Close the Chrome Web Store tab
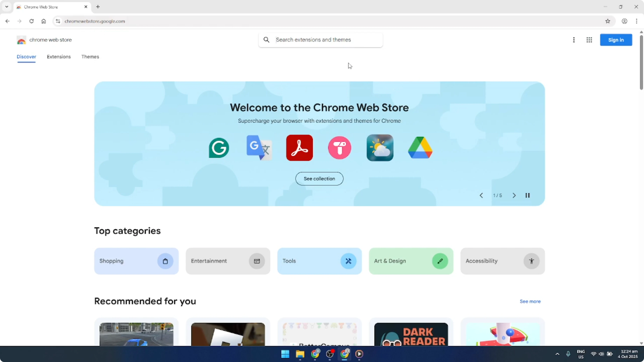 pyautogui.click(x=86, y=7)
